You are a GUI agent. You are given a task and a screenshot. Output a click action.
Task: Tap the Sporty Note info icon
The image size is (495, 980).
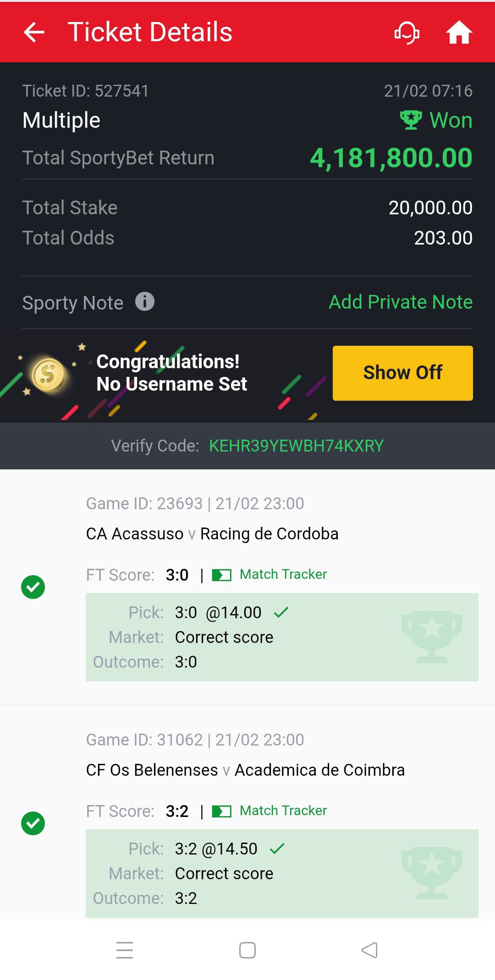(145, 302)
